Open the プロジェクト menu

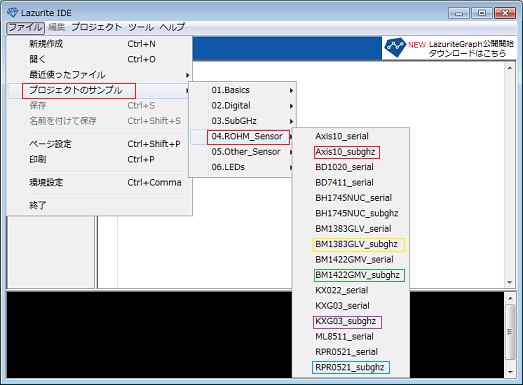97,27
